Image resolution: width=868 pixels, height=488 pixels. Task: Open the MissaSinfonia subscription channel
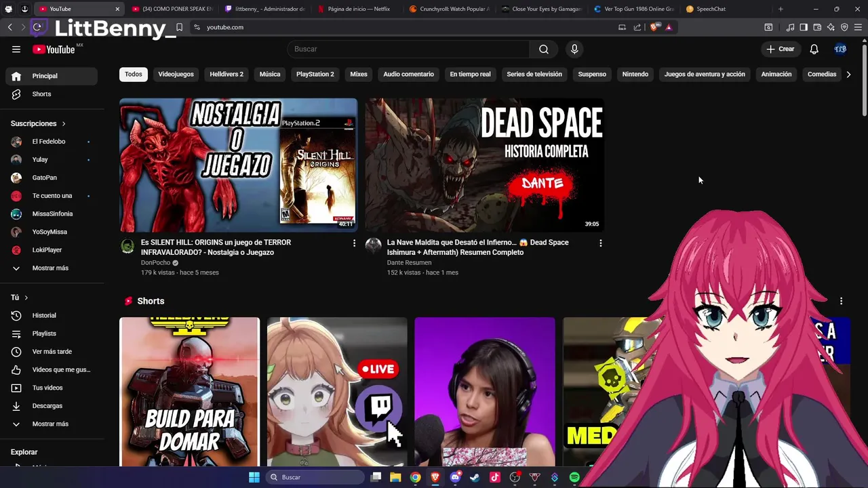tap(52, 213)
